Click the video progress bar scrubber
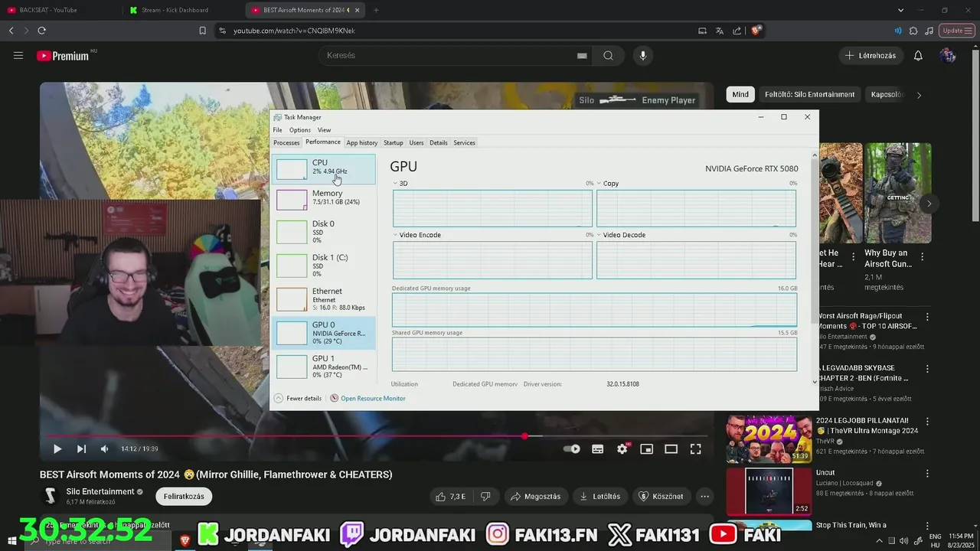980x551 pixels. [524, 436]
